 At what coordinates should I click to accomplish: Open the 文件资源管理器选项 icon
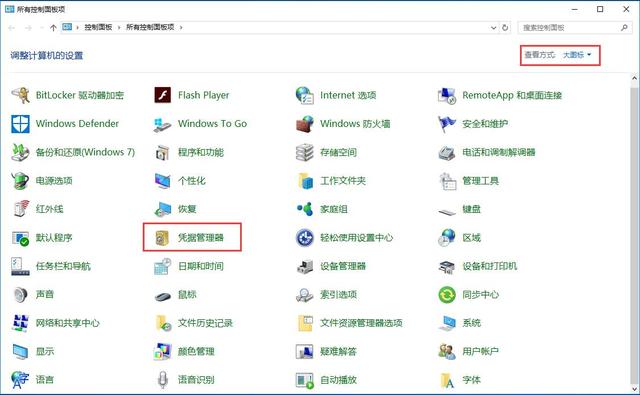(x=305, y=323)
